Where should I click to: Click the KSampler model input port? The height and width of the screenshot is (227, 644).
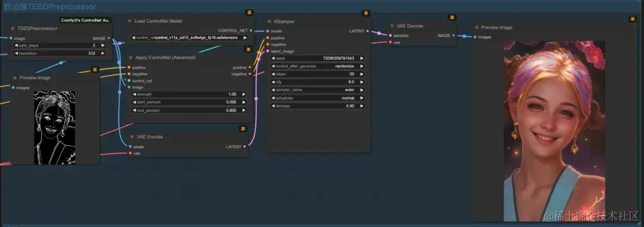point(268,31)
